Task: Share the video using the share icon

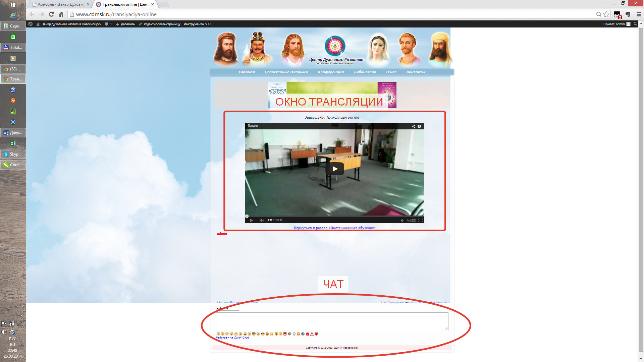Action: pos(414,126)
